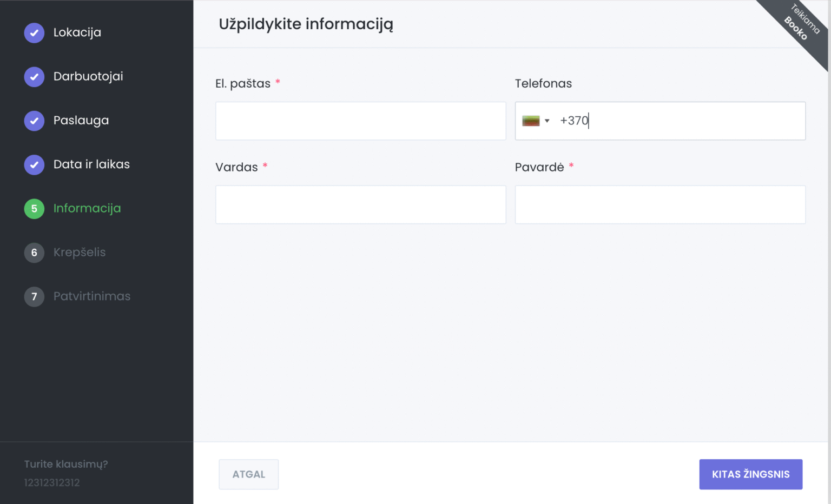Click the Lithuanian flag icon in phone field

[x=531, y=121]
